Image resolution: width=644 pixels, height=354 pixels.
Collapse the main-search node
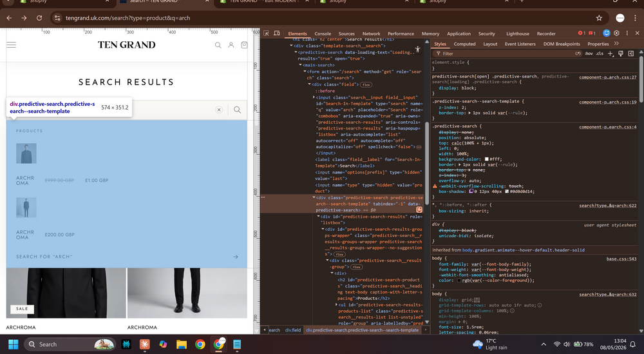tap(300, 65)
